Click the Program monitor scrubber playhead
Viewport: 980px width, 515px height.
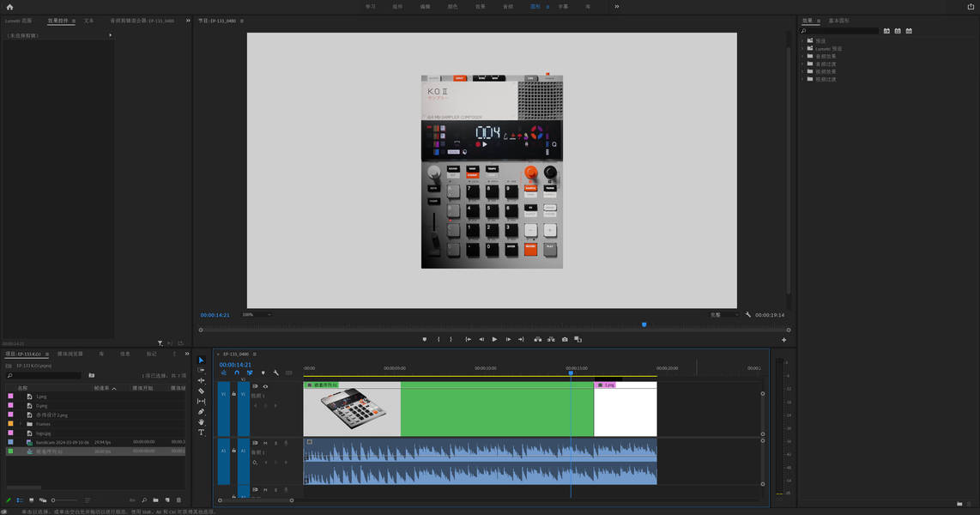click(x=644, y=325)
